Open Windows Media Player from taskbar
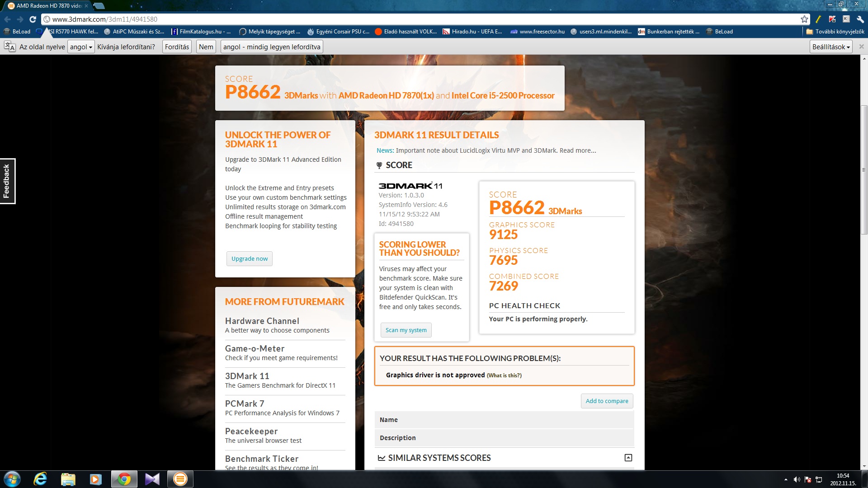 point(96,479)
